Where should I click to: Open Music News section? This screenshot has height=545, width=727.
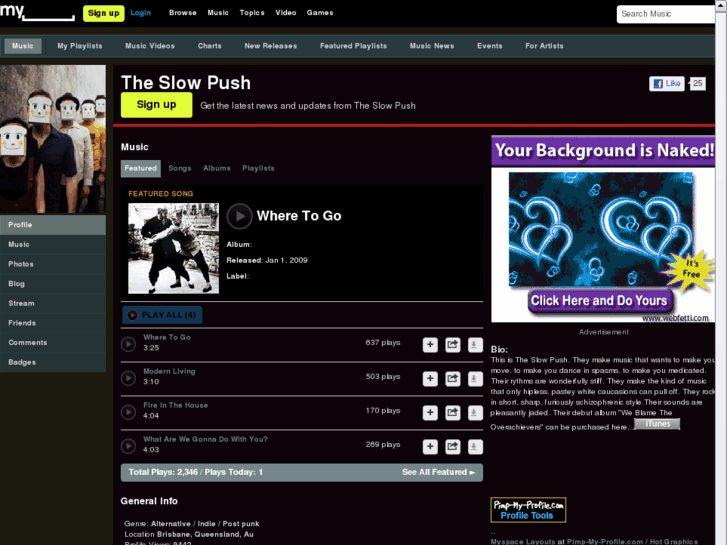pyautogui.click(x=432, y=46)
